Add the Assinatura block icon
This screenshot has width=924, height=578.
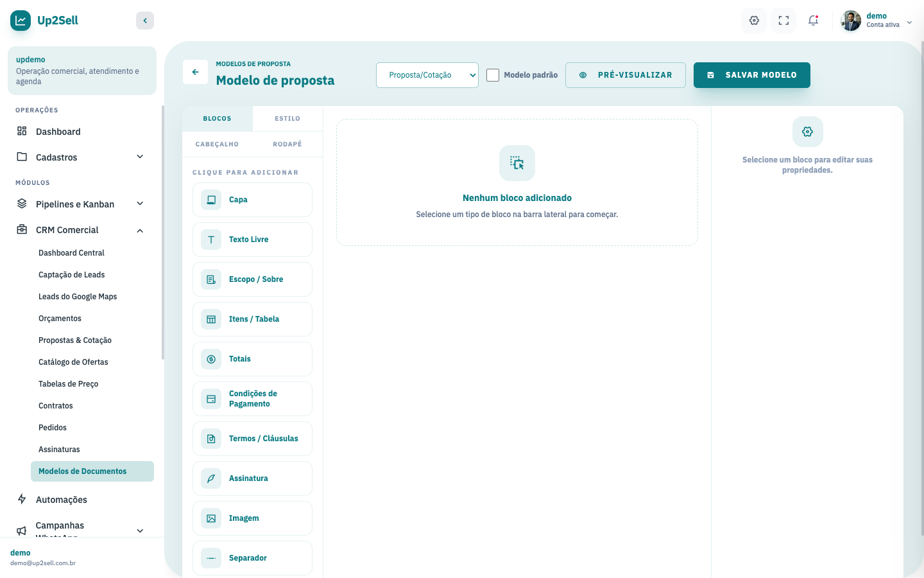click(211, 478)
